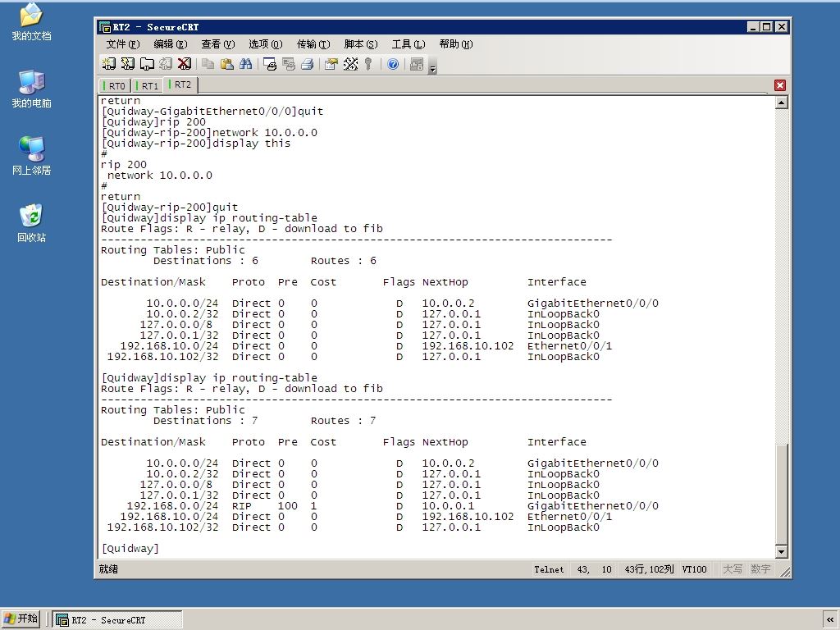This screenshot has height=630, width=840.
Task: Open Session Options icon
Action: 331,64
